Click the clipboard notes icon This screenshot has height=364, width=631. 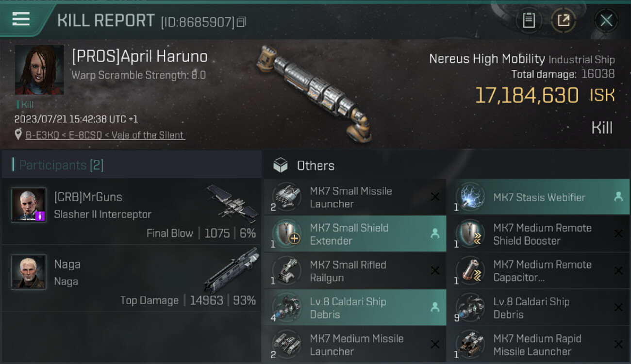pos(529,20)
